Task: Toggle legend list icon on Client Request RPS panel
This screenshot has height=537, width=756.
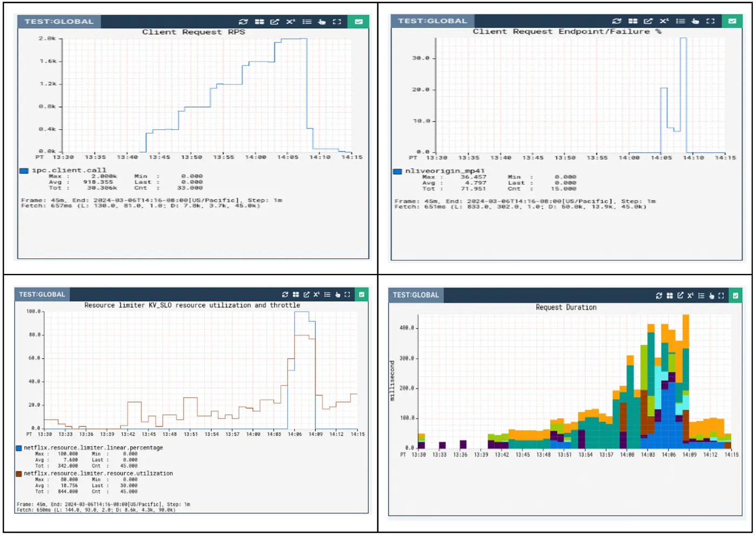Action: click(307, 22)
